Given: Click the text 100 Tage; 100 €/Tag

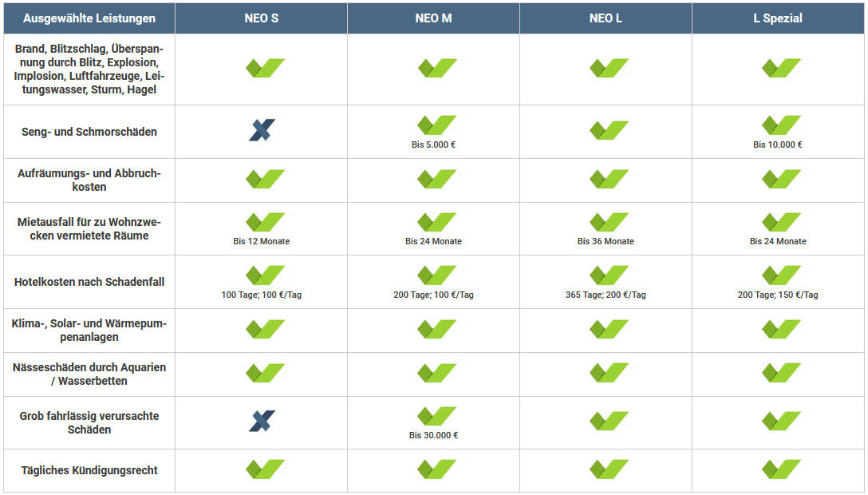Looking at the screenshot, I should coord(262,295).
